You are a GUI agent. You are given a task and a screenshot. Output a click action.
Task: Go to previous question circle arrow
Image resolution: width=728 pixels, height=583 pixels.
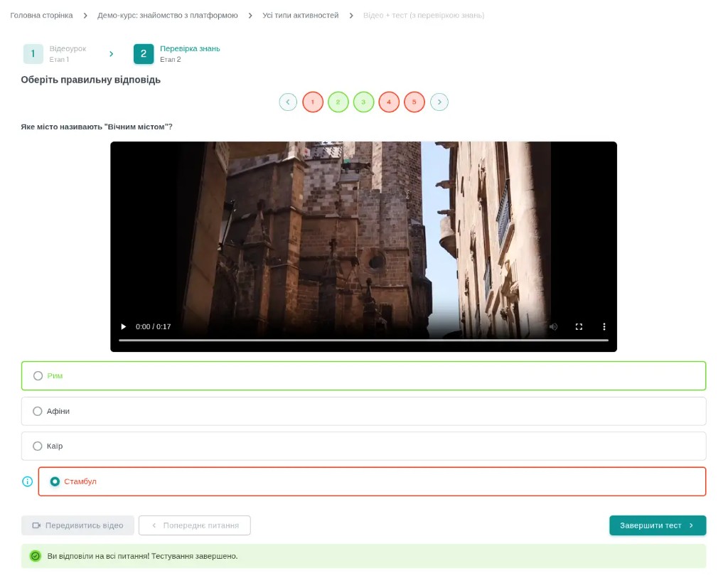click(288, 102)
